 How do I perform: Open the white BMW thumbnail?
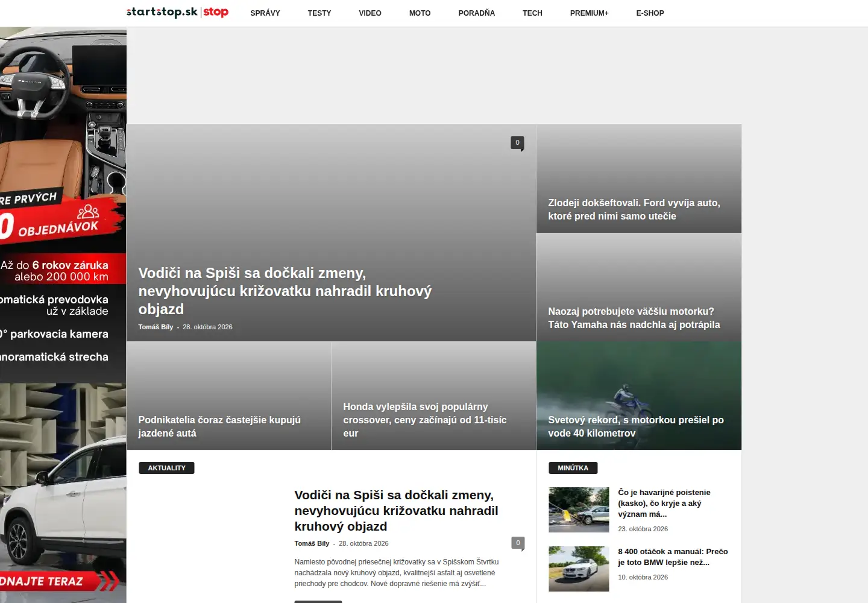tap(579, 569)
